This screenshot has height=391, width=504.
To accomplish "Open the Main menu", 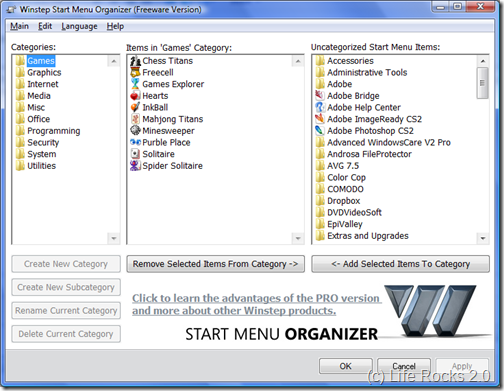I will tap(19, 26).
